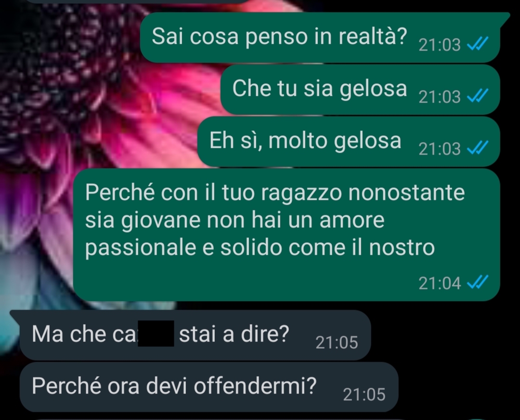The height and width of the screenshot is (420, 520).
Task: Tap the 21:03 time on 'Che tu sia gelosa'
Action: click(x=440, y=97)
